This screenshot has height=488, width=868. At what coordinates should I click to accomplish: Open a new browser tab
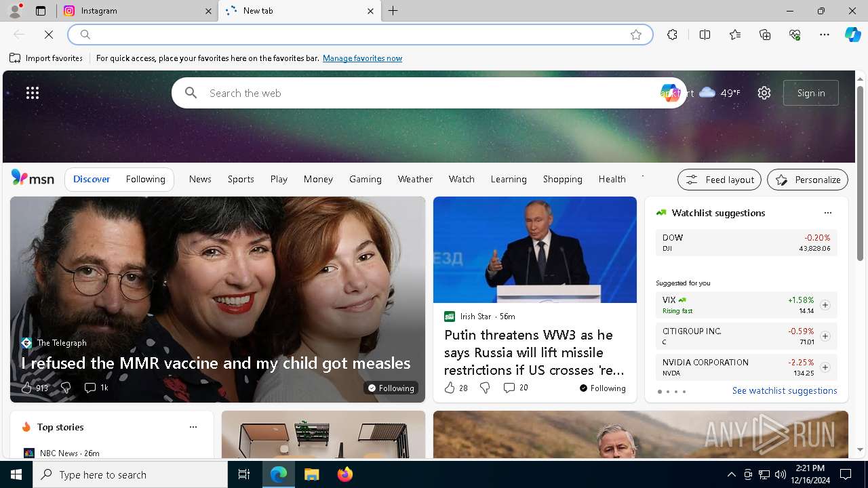tap(393, 11)
